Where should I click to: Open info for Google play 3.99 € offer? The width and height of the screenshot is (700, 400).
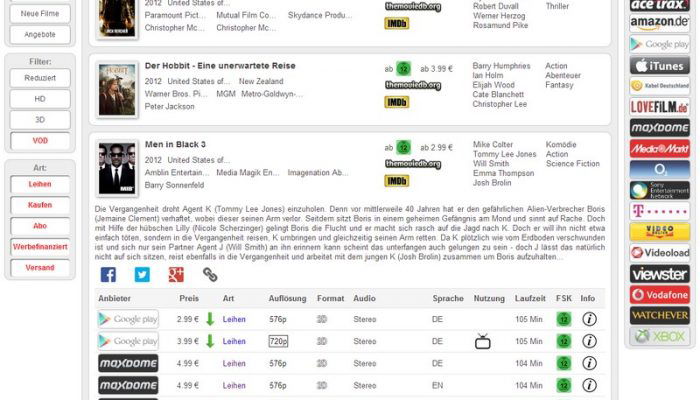(x=589, y=341)
